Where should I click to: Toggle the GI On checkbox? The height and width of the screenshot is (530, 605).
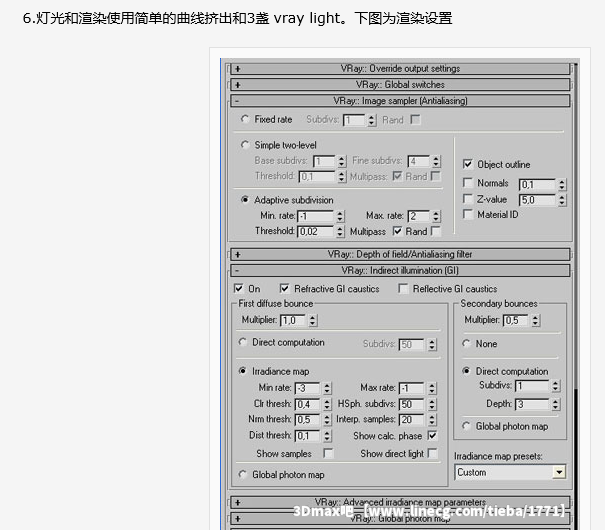pyautogui.click(x=239, y=289)
